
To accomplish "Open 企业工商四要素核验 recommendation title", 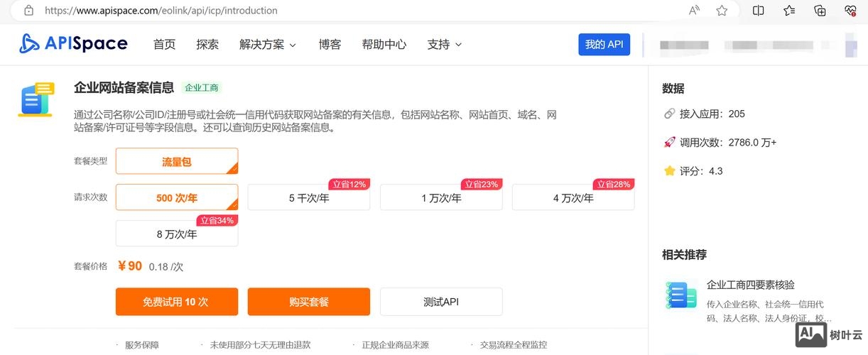I will [x=751, y=285].
